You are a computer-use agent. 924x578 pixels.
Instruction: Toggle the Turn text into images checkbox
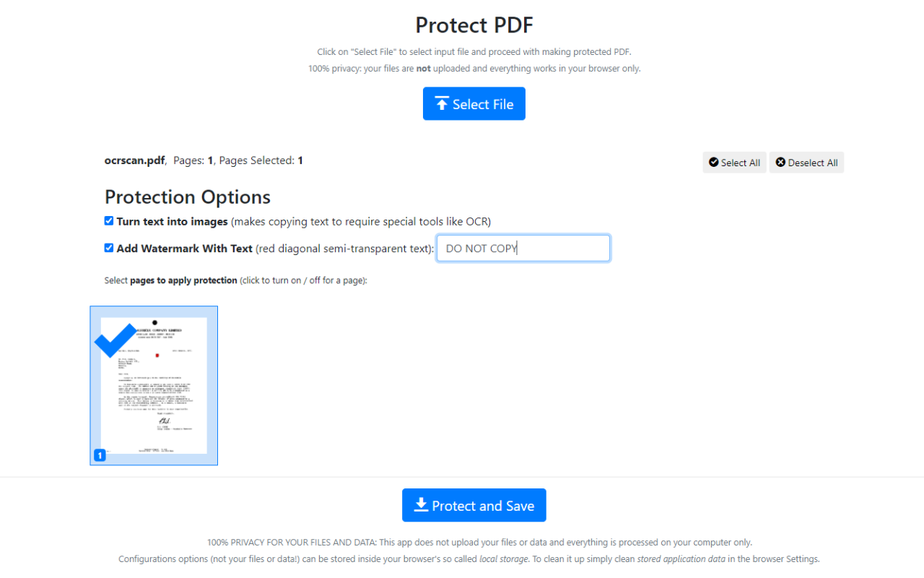108,220
